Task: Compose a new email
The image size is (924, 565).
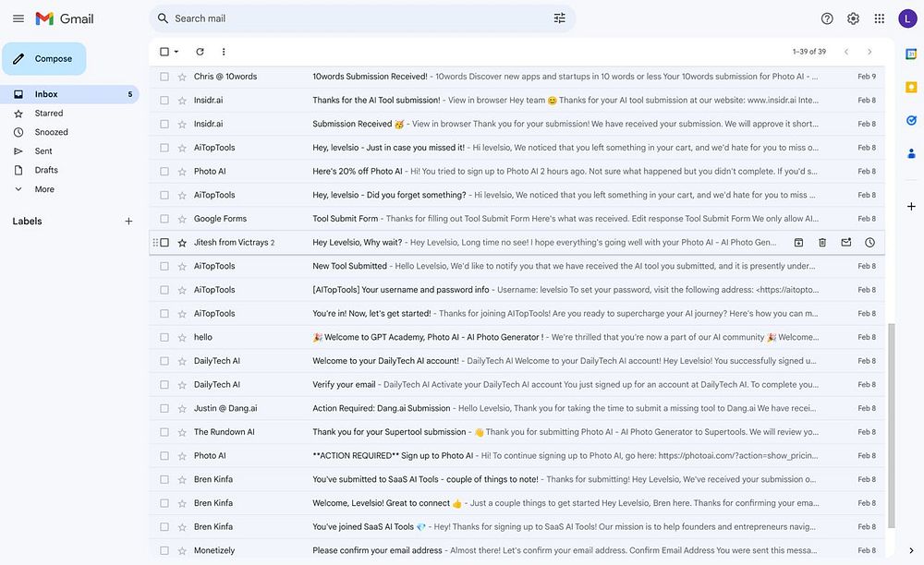Action: (44, 59)
